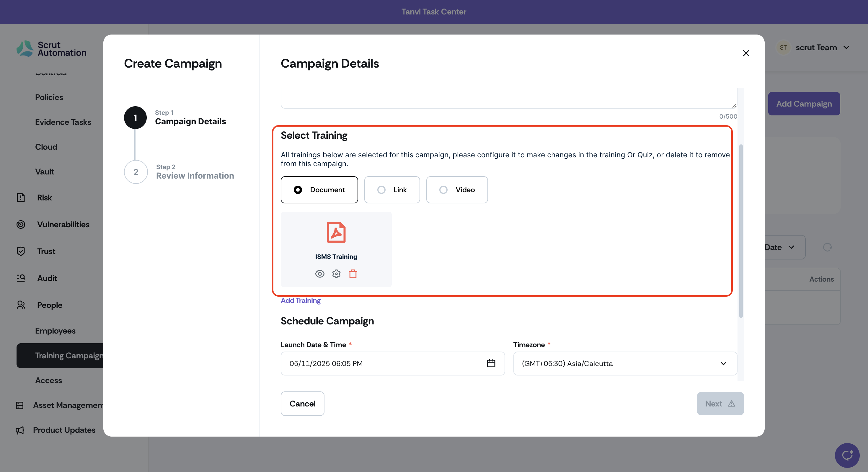The image size is (868, 472).
Task: Click the Add Training link
Action: coord(301,300)
